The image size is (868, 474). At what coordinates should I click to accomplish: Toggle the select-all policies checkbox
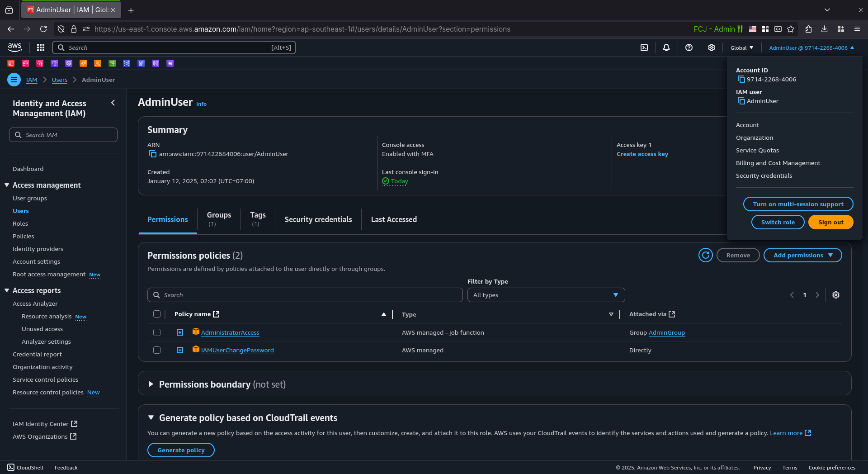(157, 314)
